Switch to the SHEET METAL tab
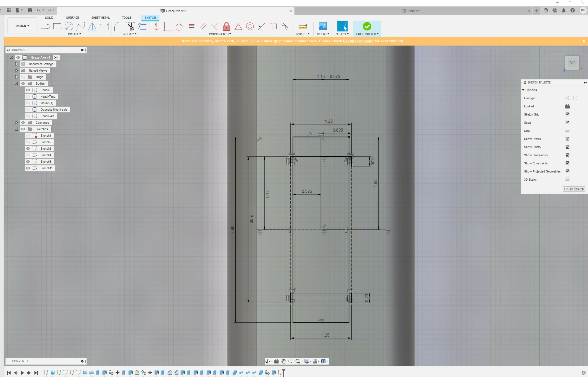This screenshot has width=588, height=377. [100, 18]
